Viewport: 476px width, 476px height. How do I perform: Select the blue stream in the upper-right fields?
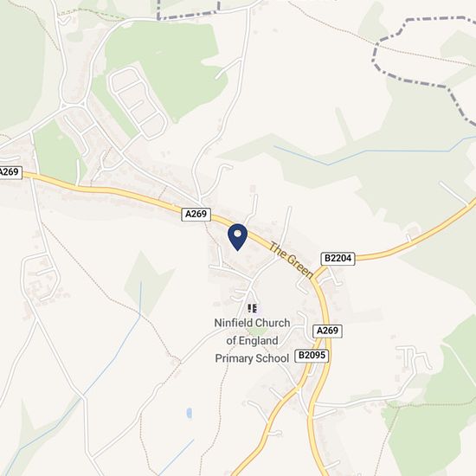373,151
